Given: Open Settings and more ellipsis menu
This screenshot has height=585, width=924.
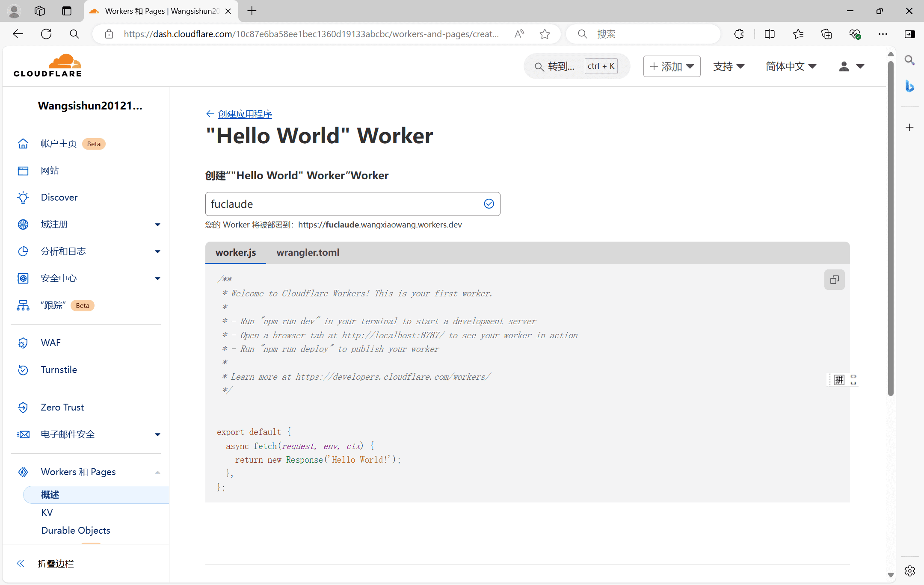Looking at the screenshot, I should [883, 34].
